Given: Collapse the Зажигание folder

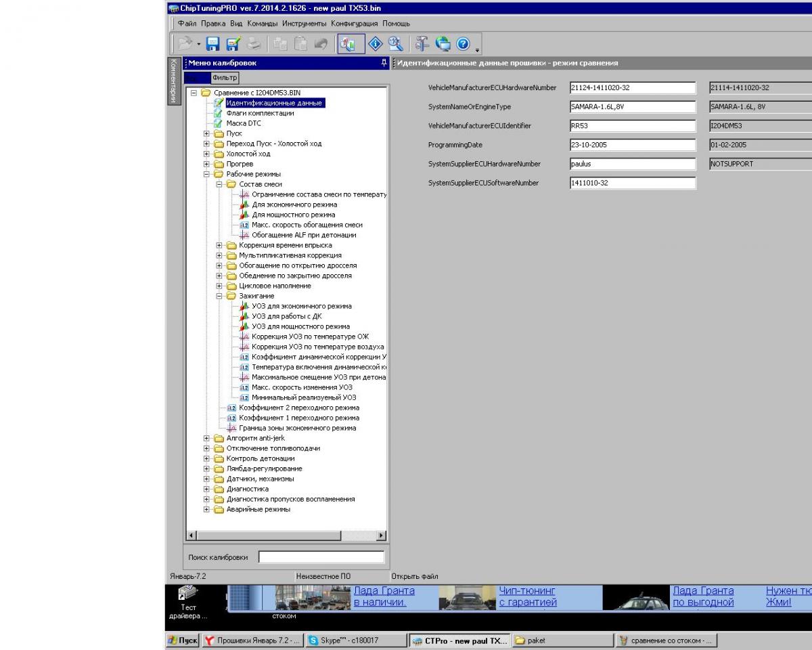Looking at the screenshot, I should [x=219, y=296].
